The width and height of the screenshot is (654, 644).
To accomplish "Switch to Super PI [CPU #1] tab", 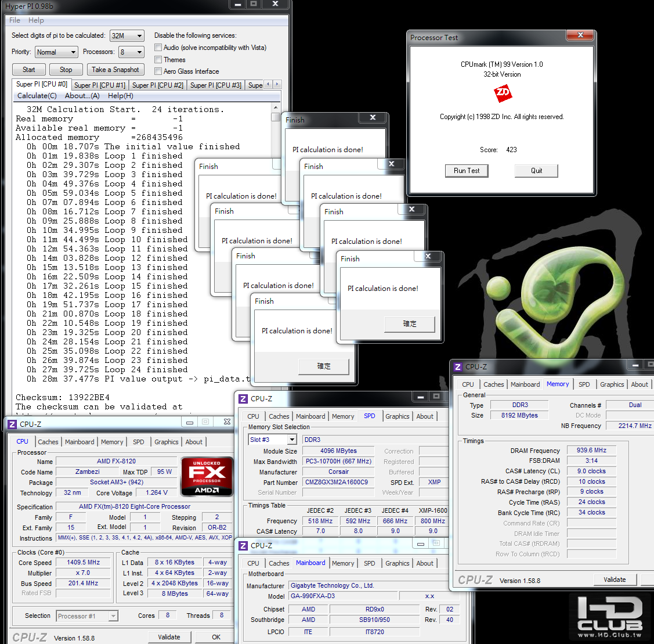I will [100, 85].
